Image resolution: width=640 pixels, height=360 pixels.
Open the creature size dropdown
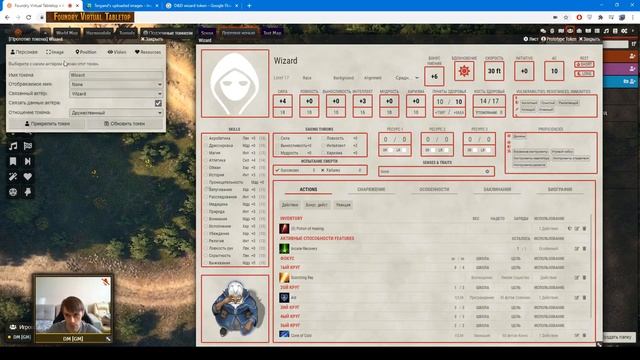[x=406, y=78]
